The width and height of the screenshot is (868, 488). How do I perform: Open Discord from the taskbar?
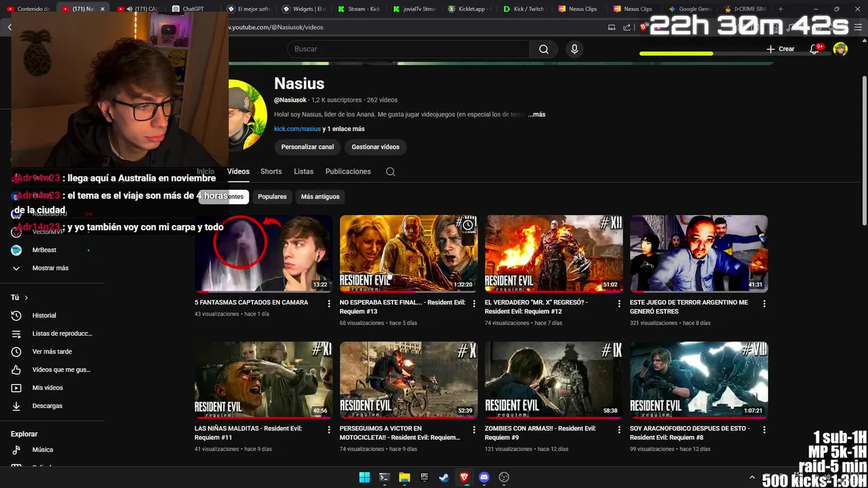pos(484,477)
